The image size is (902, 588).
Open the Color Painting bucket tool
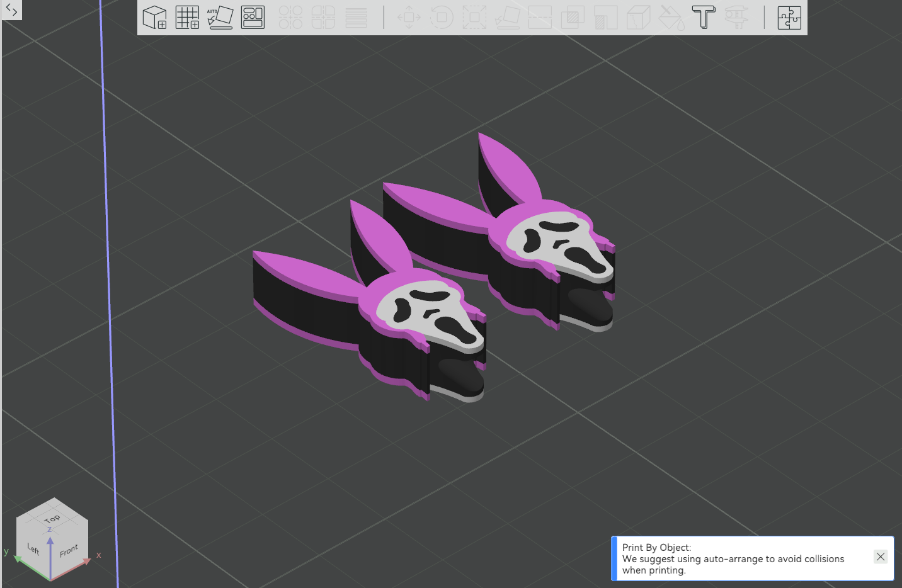[x=671, y=17]
